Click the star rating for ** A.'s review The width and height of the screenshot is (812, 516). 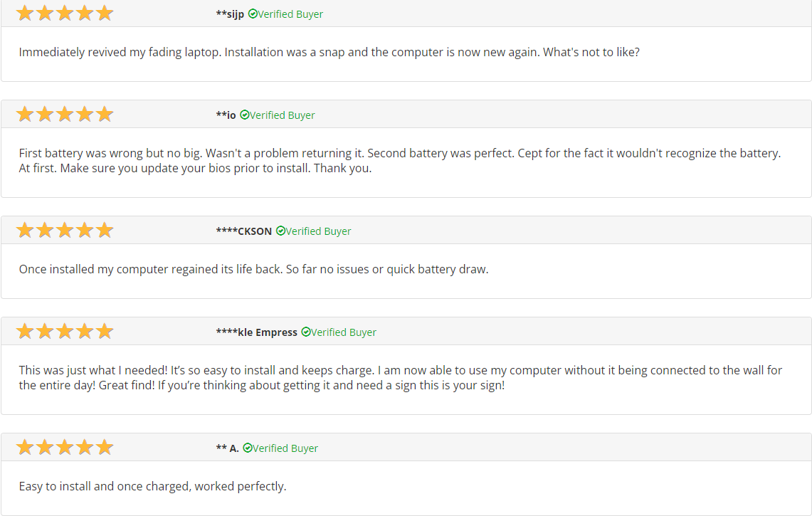coord(65,448)
